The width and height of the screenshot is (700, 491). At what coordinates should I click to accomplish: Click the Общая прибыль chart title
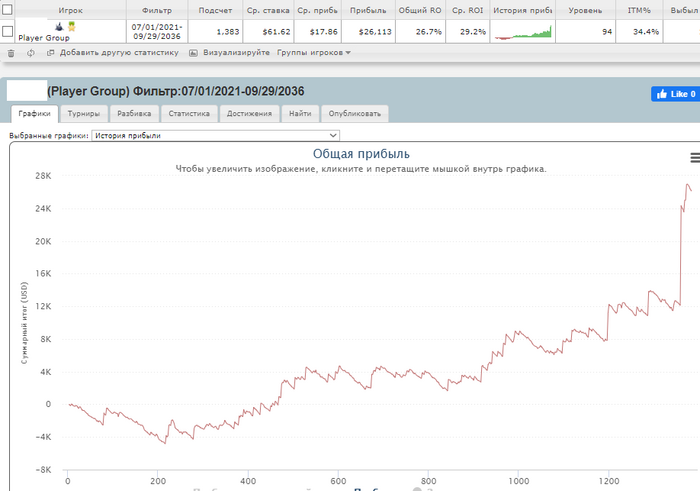coord(361,154)
